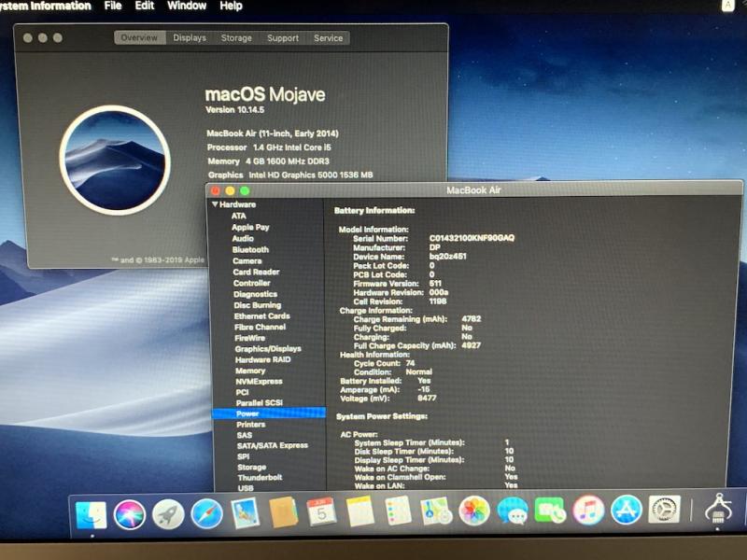Select Hardware RAID in the sidebar
The height and width of the screenshot is (560, 747).
coord(263,360)
